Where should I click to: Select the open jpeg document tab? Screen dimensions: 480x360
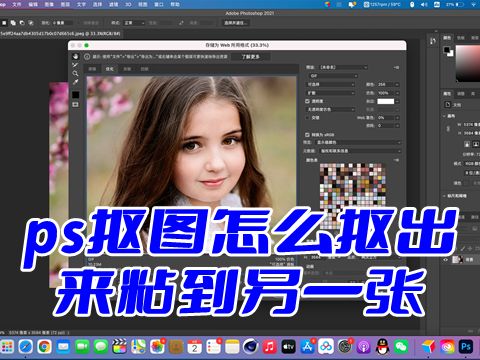coord(61,33)
